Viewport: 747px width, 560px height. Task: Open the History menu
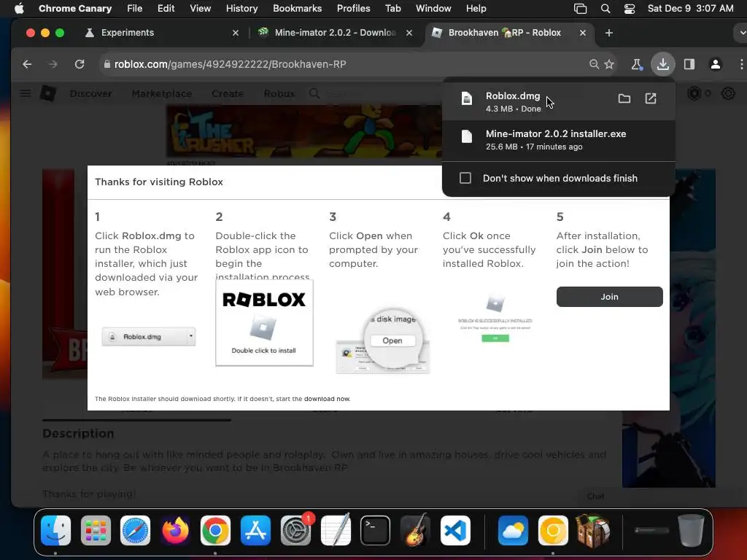(x=241, y=9)
